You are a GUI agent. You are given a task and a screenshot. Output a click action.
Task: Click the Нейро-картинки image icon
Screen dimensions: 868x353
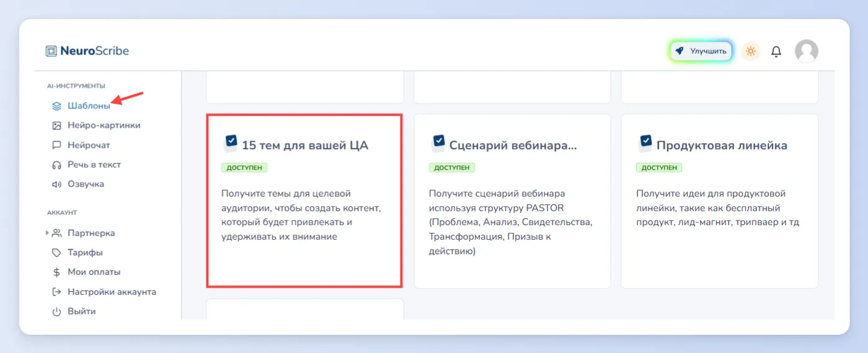tap(56, 126)
